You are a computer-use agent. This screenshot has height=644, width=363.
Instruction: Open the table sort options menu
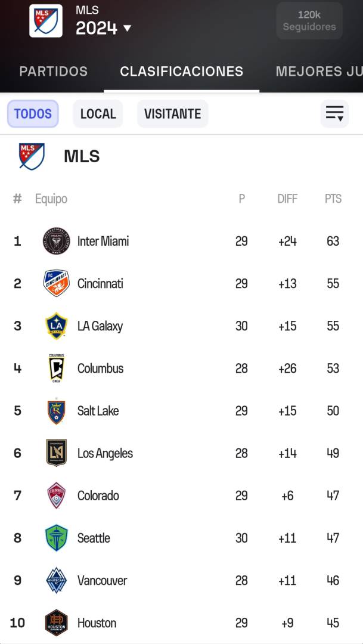click(x=334, y=114)
